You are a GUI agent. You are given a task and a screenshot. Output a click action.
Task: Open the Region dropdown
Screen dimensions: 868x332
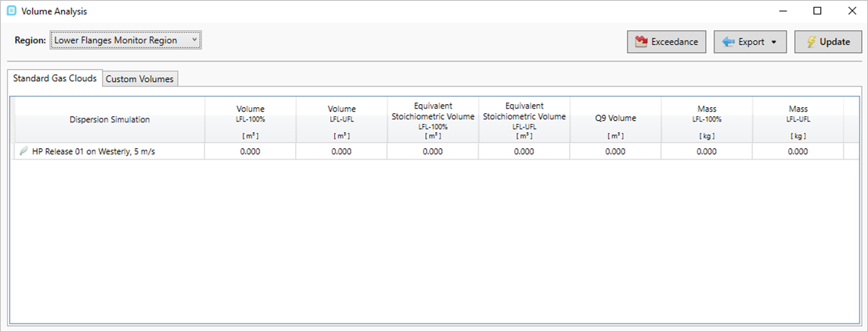pos(126,40)
